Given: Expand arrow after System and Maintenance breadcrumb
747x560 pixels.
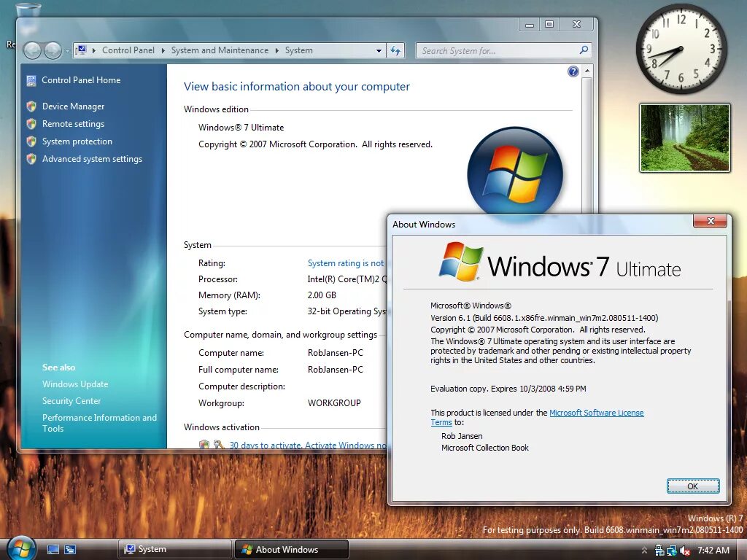Looking at the screenshot, I should click(x=276, y=50).
